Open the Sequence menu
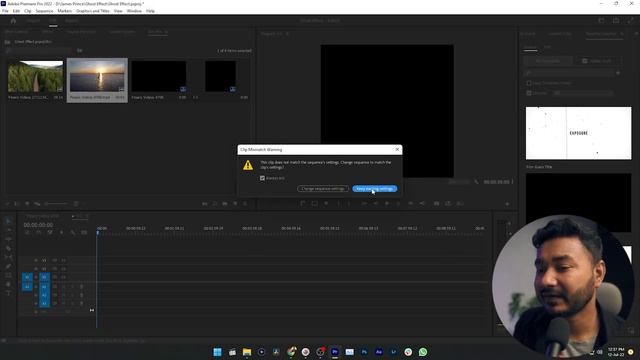The image size is (640, 360). pos(44,11)
